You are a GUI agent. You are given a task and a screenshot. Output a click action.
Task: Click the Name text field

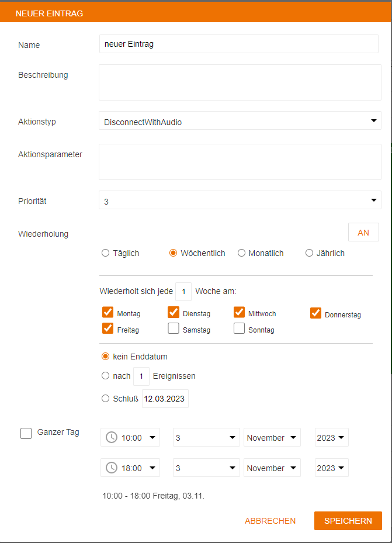[239, 44]
